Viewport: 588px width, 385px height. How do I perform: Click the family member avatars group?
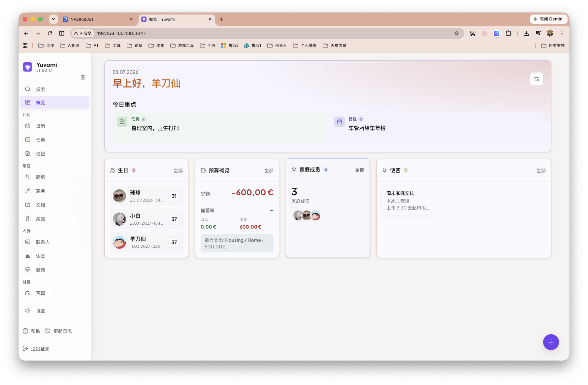[307, 215]
